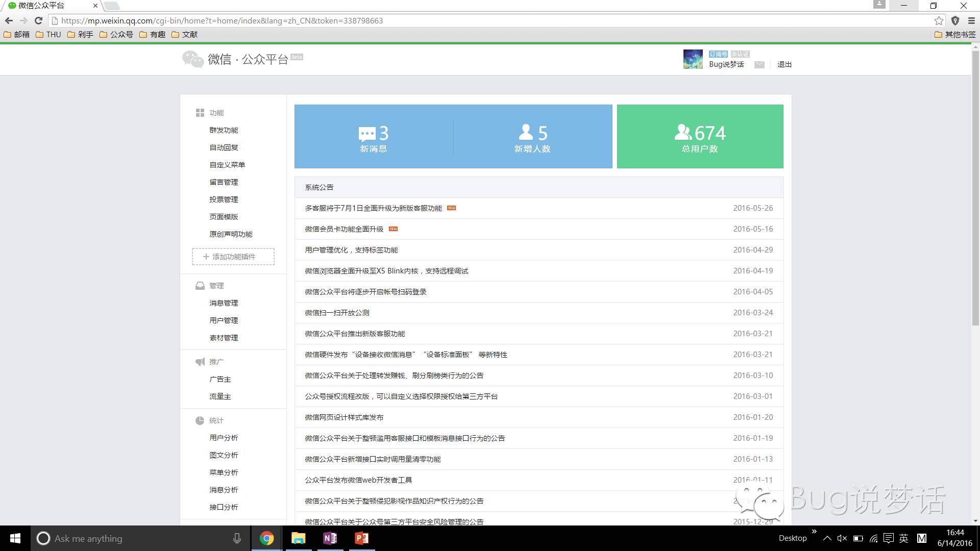The image size is (980, 551).
Task: Click the 新增人数 statistics card
Action: pyautogui.click(x=532, y=136)
